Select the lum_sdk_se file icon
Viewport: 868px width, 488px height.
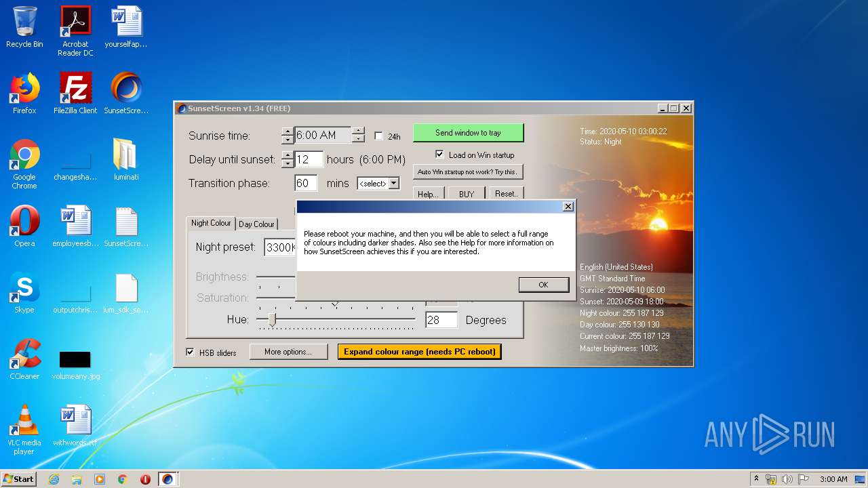point(126,293)
